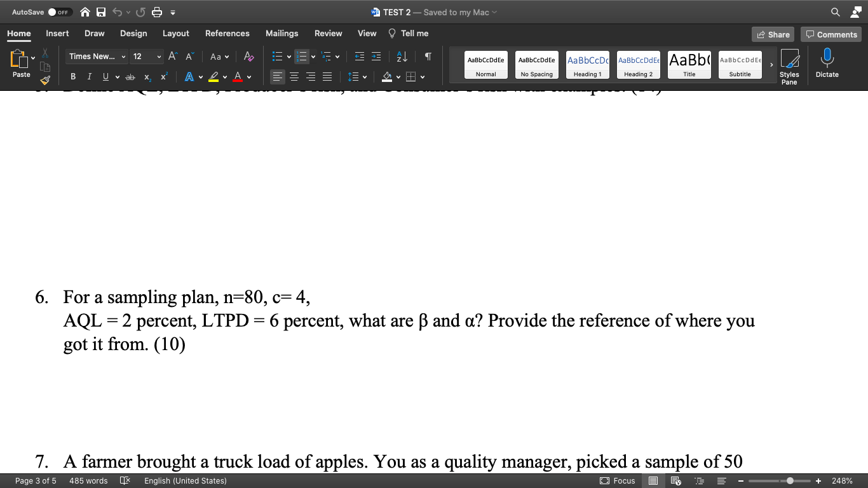Switch to the Draw tab
Screen dimensions: 868x488
(x=94, y=33)
